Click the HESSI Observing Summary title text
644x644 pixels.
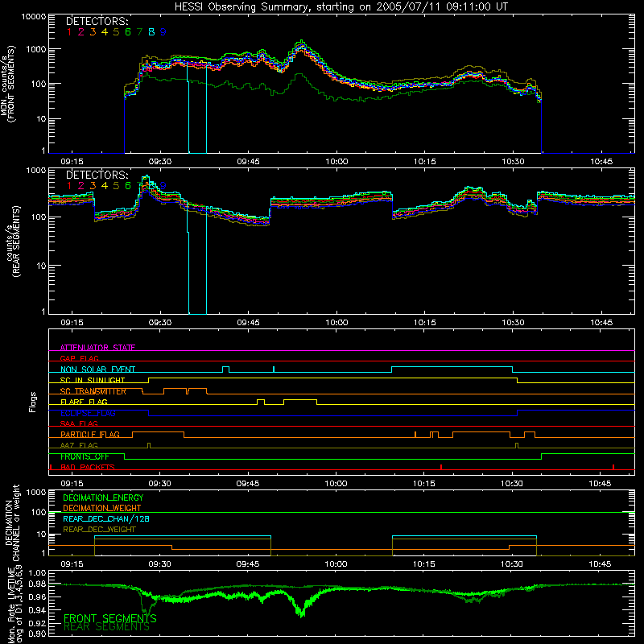point(341,7)
